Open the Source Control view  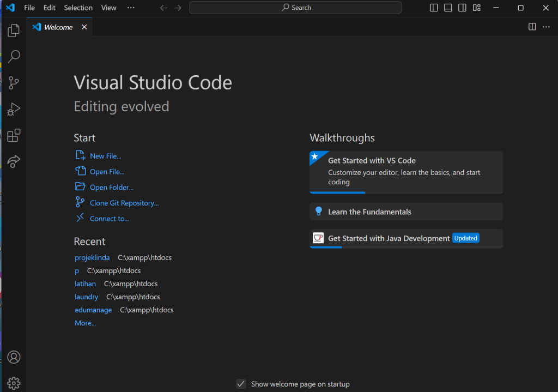pyautogui.click(x=14, y=83)
